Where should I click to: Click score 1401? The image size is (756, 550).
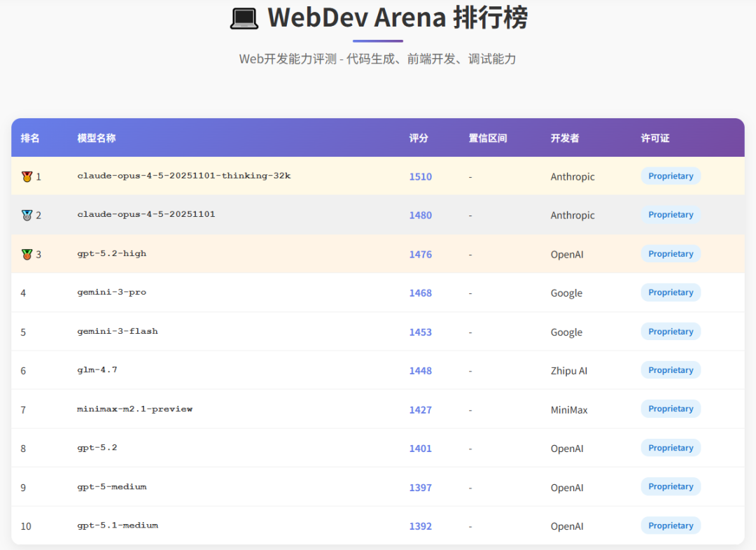[421, 449]
